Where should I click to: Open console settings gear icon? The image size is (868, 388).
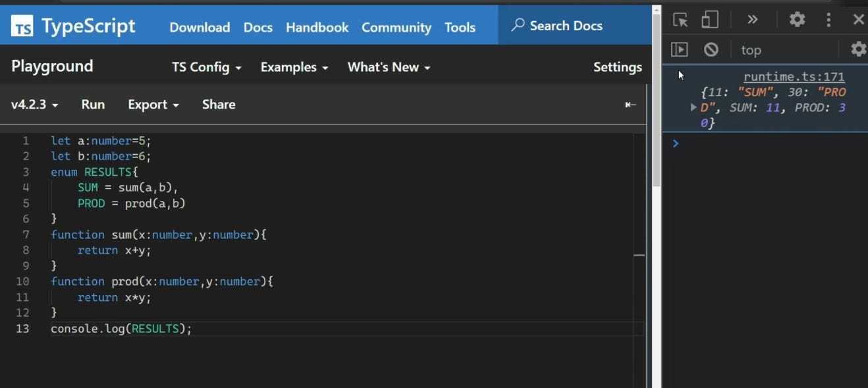[858, 49]
